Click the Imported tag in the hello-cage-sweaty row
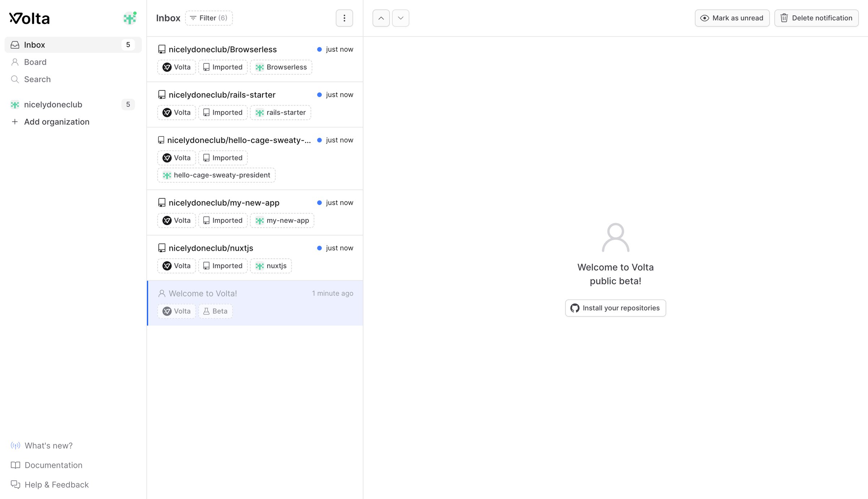Screen dimensions: 868x499 point(223,158)
